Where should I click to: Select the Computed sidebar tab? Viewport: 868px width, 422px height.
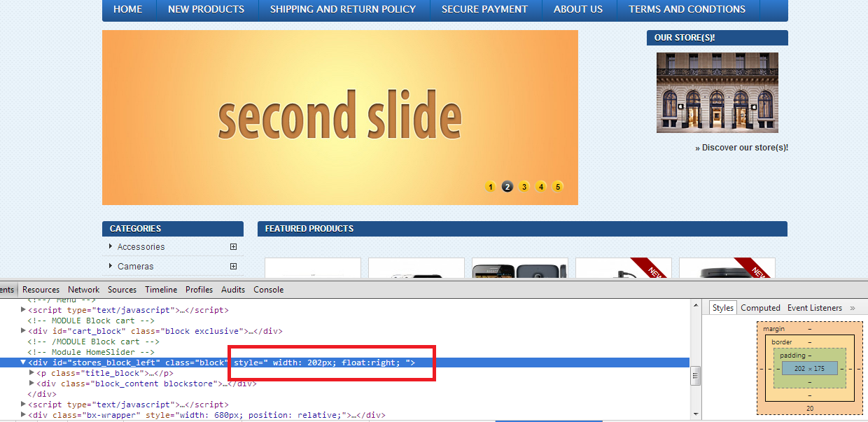(761, 308)
